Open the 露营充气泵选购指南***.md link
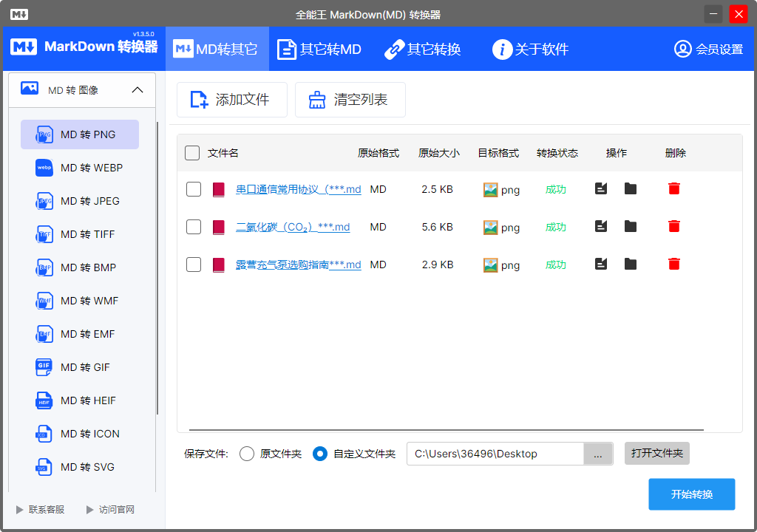The image size is (757, 532). (x=299, y=265)
